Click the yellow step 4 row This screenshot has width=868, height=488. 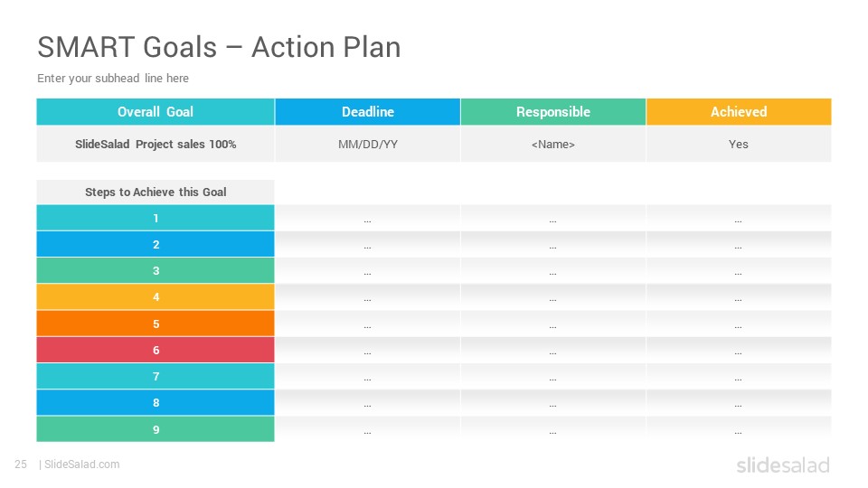[x=156, y=297]
